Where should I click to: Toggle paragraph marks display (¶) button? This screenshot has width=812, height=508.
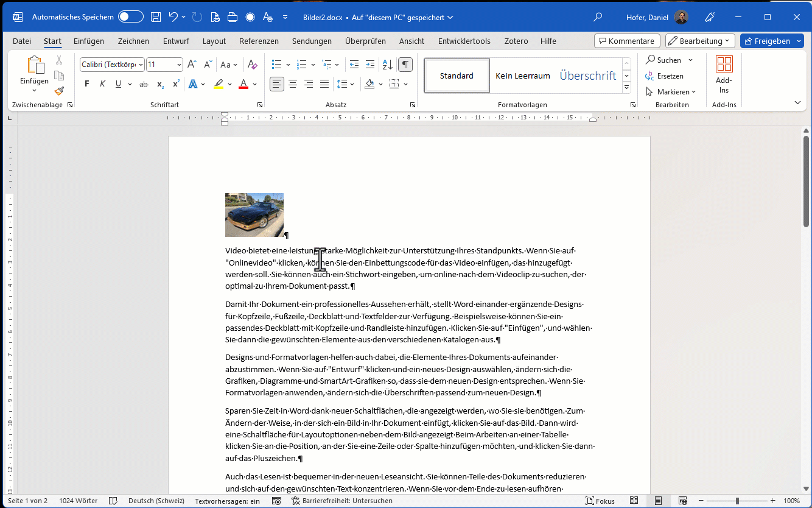coord(405,65)
